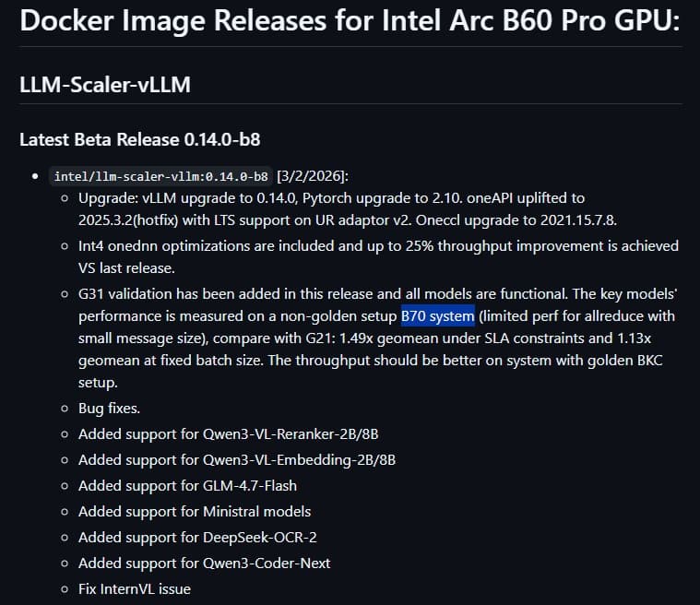Click the Latest Beta Release 0.14.0-b8 heading
This screenshot has height=605, width=700.
(x=144, y=139)
